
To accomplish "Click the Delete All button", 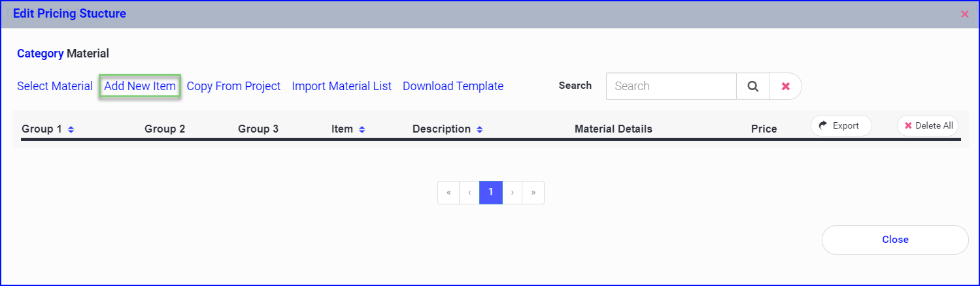I will (928, 125).
